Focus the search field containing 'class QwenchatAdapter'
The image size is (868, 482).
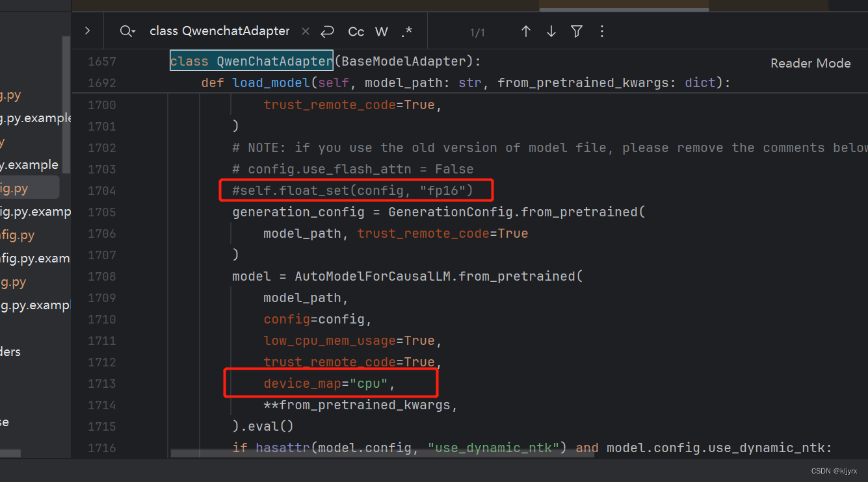[220, 31]
